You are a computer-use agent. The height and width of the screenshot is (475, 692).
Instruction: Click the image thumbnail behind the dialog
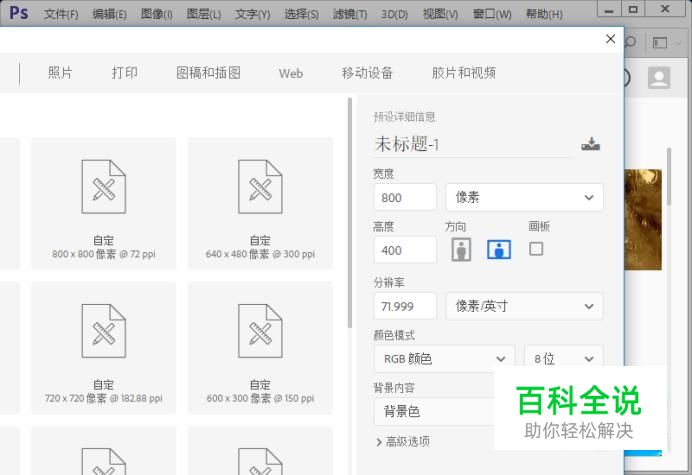(x=643, y=219)
